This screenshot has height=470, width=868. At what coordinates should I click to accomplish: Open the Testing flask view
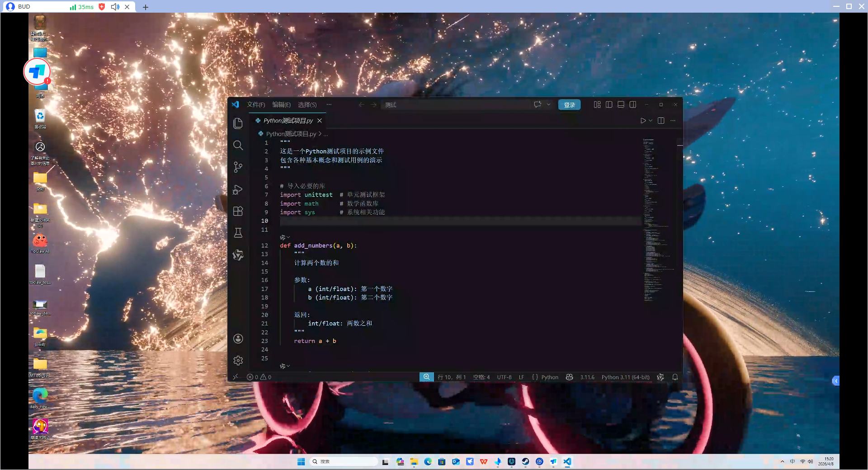point(238,233)
